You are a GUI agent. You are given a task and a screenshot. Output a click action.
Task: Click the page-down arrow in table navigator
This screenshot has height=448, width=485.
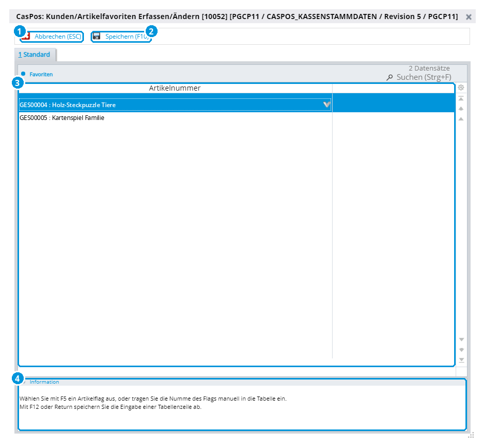pos(461,350)
